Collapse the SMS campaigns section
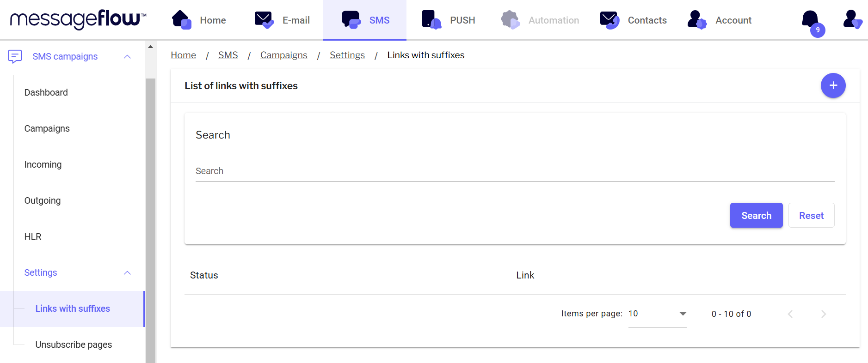 (127, 57)
